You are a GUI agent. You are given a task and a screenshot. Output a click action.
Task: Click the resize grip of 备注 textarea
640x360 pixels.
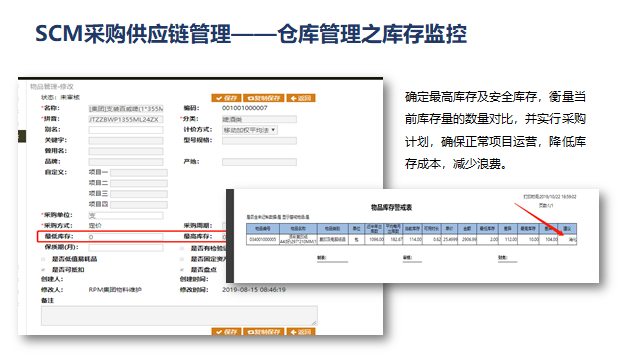click(x=314, y=322)
